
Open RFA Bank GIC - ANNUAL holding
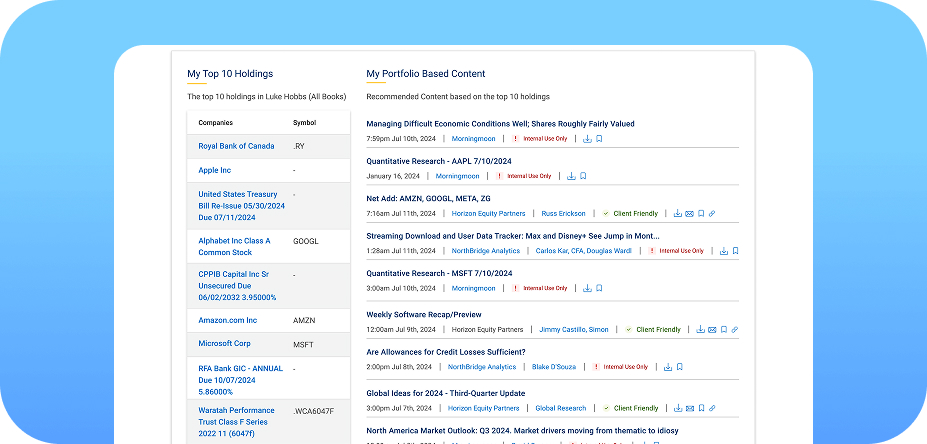click(241, 380)
